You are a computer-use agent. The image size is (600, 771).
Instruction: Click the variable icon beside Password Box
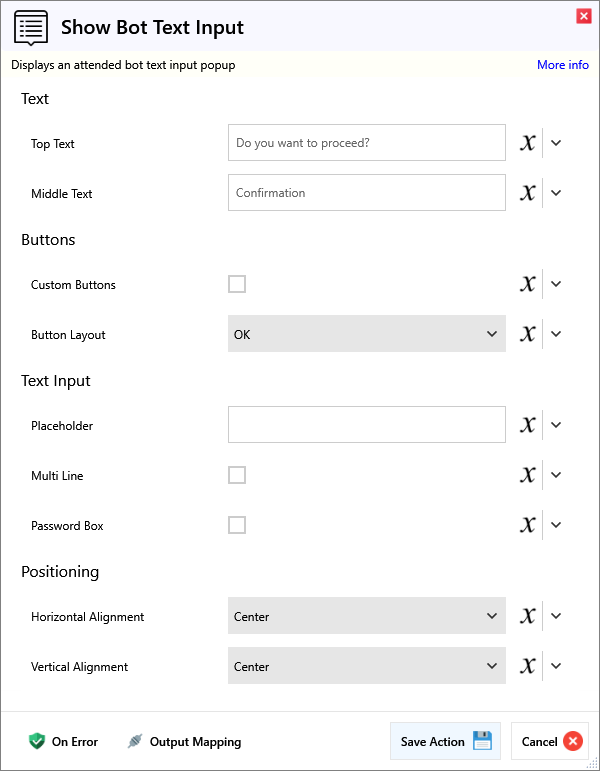tap(528, 525)
